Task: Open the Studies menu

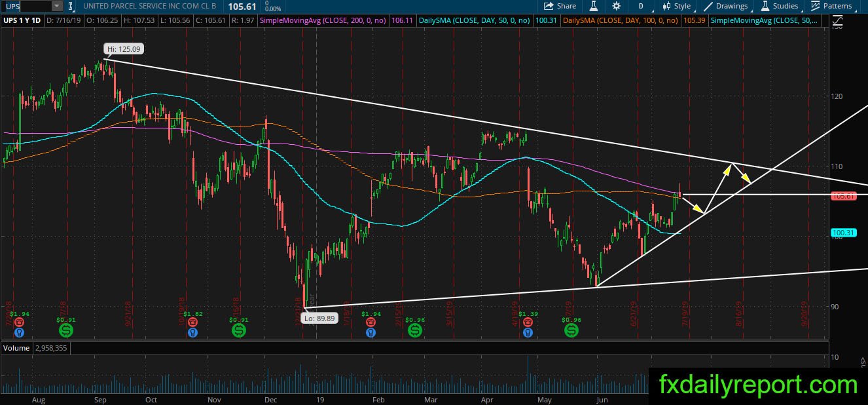Action: (x=785, y=6)
